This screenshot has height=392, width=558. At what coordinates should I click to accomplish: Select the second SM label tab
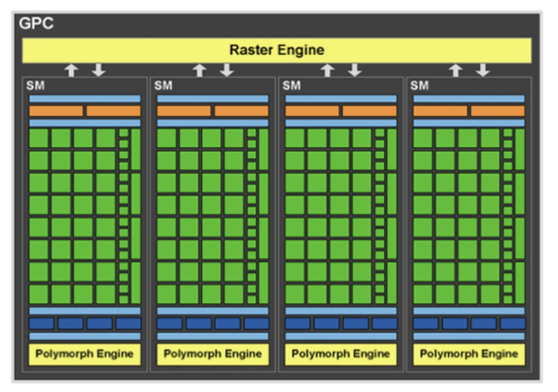point(163,85)
